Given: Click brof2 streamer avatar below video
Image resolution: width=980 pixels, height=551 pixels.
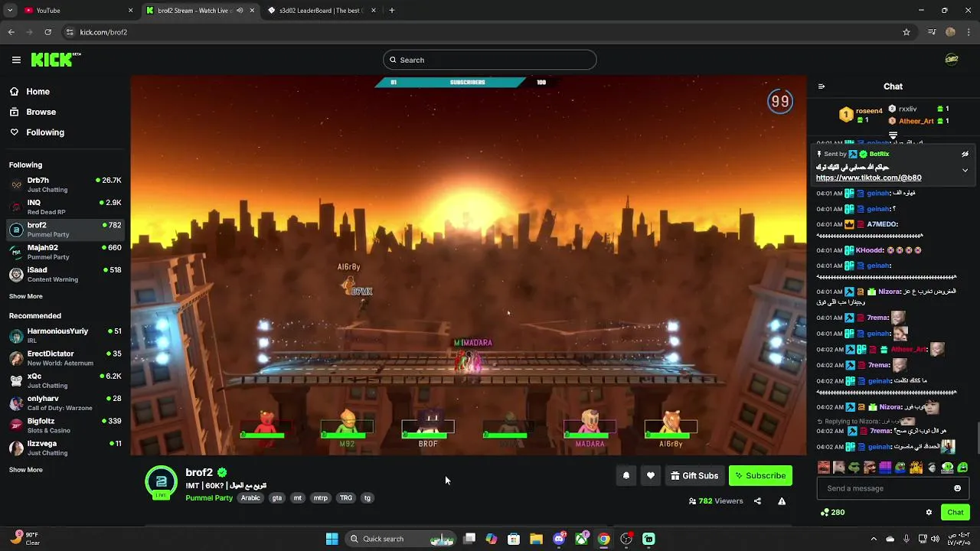Looking at the screenshot, I should tap(162, 482).
